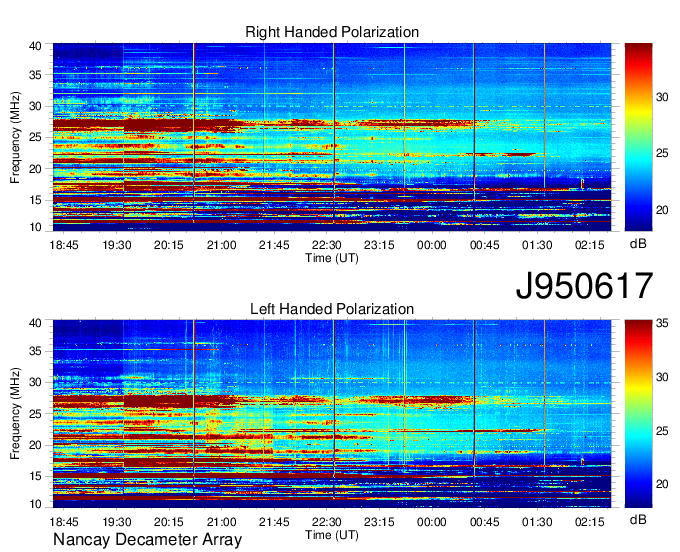Click the 21:00 time tick on Right Handed plot
Viewport: 680px width, 552px height.
pyautogui.click(x=222, y=245)
